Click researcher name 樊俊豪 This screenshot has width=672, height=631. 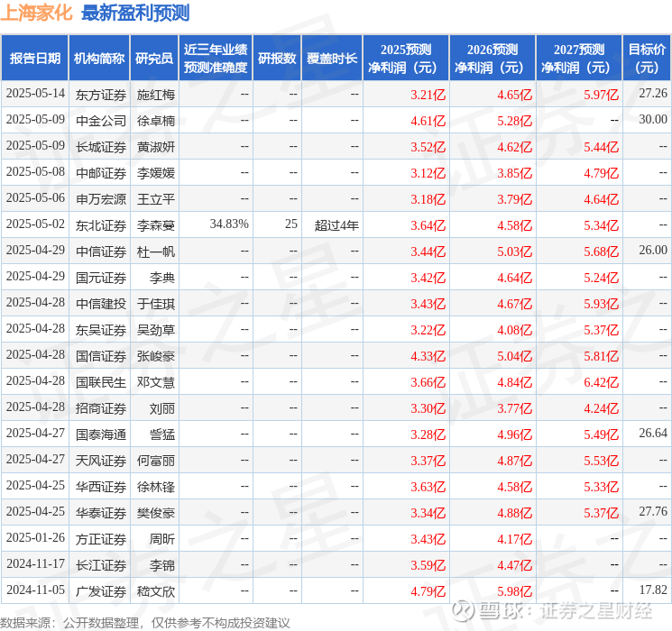click(x=155, y=513)
